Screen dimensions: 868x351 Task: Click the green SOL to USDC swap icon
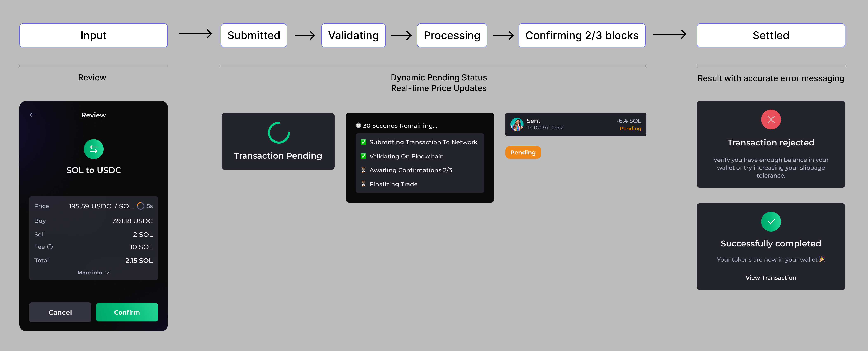coord(93,149)
